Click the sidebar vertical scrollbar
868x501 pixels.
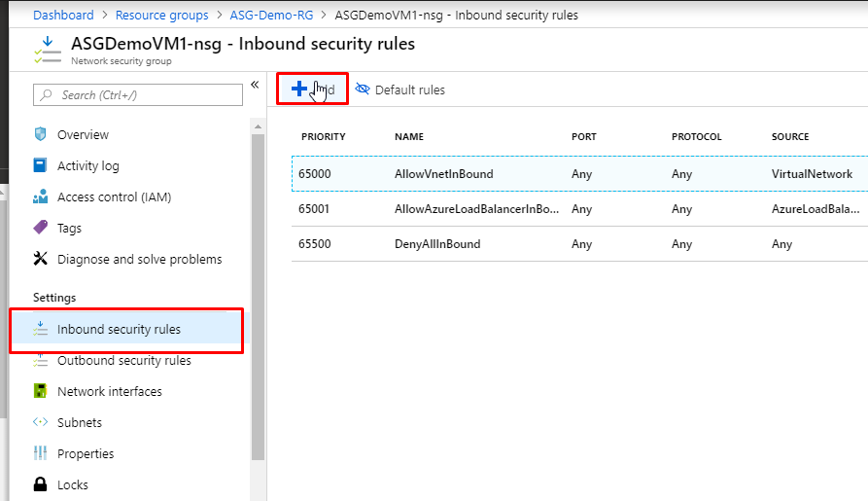coord(258,292)
